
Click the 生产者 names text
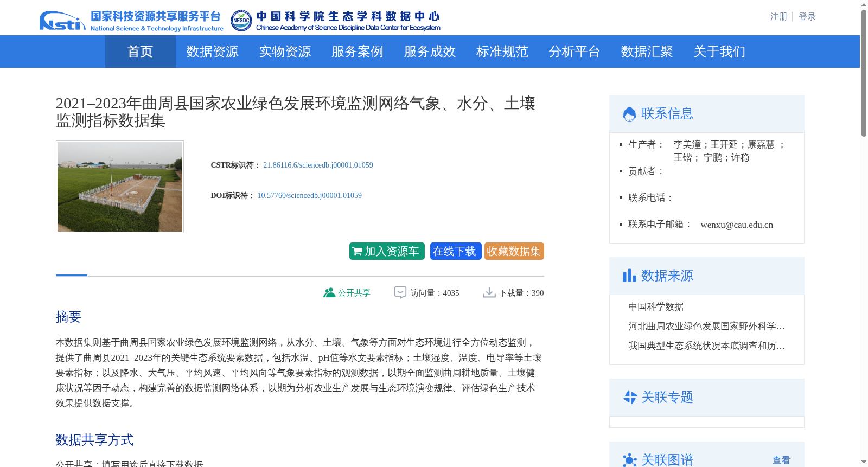[729, 151]
